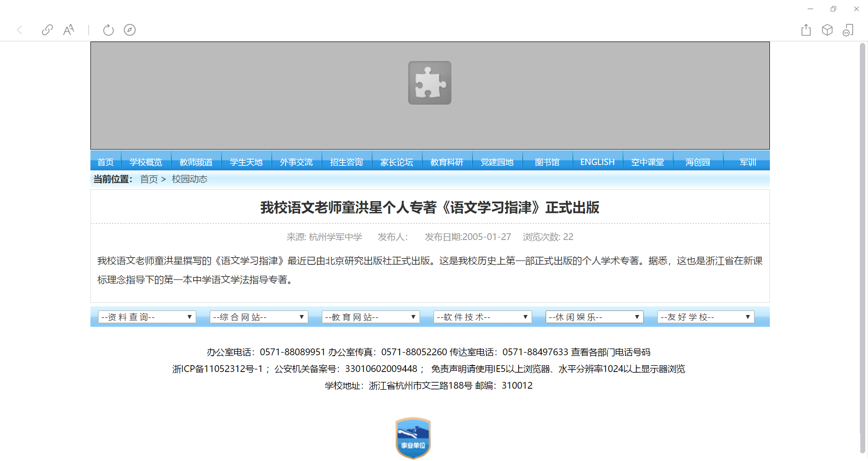Choose 招生咨询 from the navigation bar
Screen dimensions: 868x461
click(x=346, y=162)
